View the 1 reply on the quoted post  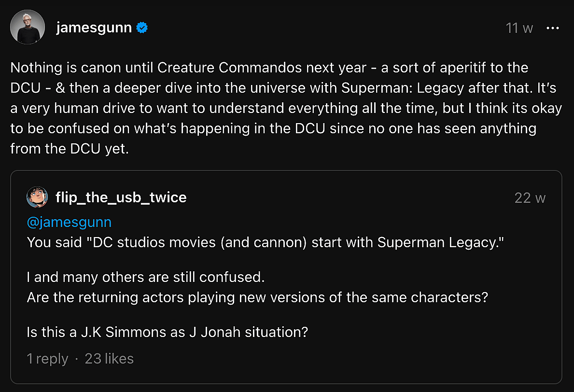(x=47, y=359)
